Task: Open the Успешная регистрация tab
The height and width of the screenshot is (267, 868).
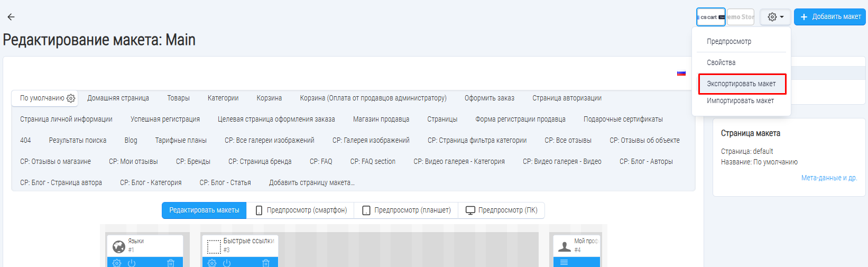Action: (165, 119)
